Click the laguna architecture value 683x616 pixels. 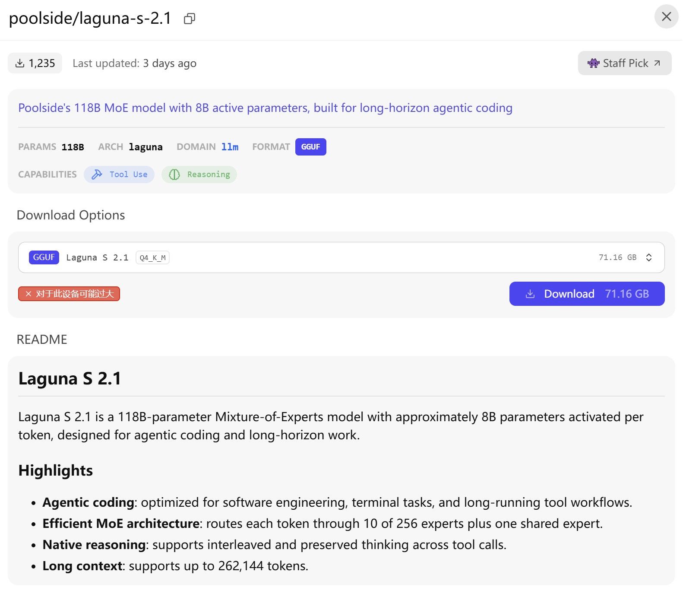click(x=145, y=147)
